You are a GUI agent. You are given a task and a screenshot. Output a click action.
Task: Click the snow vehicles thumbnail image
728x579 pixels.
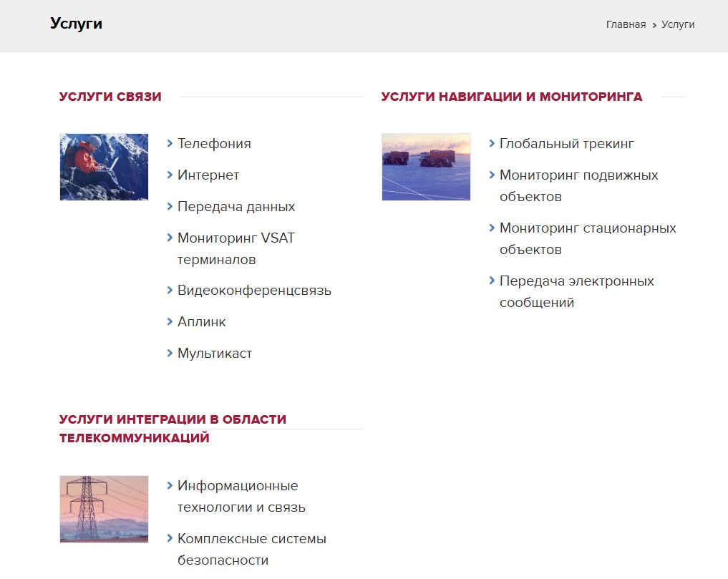click(x=426, y=167)
